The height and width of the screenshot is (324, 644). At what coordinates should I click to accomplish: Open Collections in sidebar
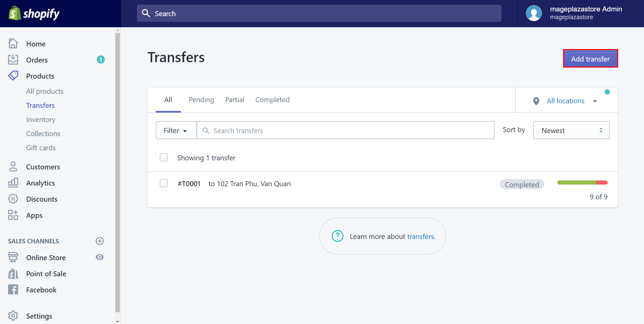coord(43,133)
